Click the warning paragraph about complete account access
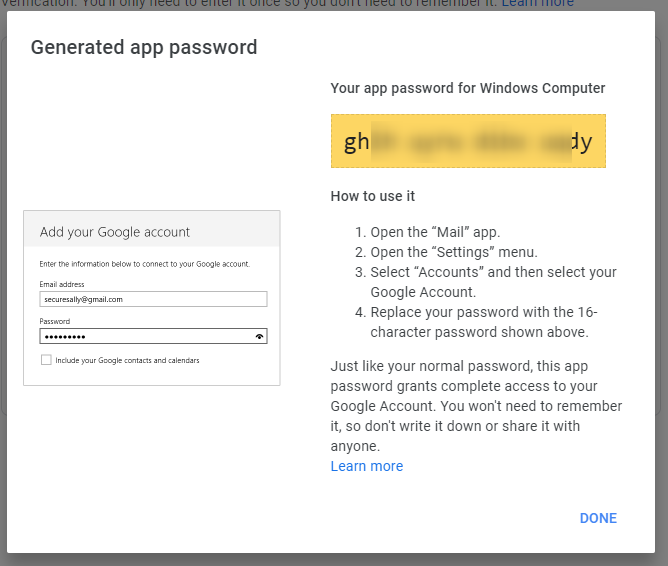Screen dimensions: 668x566 [x=476, y=407]
